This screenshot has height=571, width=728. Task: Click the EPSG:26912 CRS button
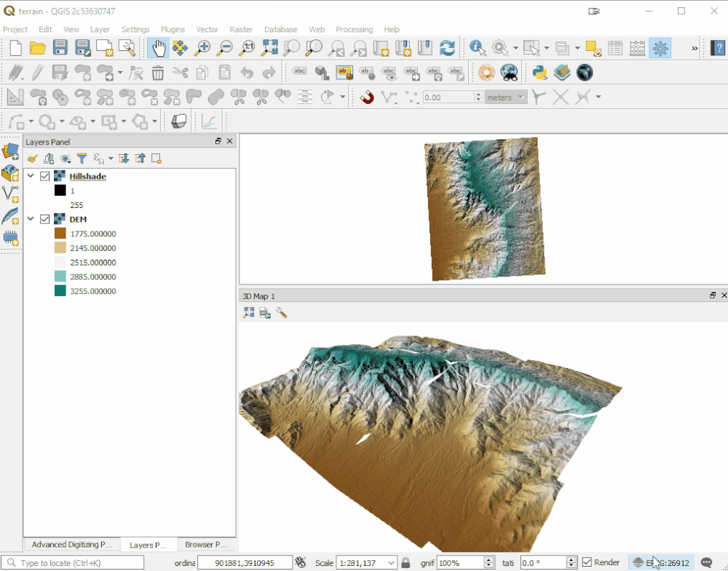[661, 563]
